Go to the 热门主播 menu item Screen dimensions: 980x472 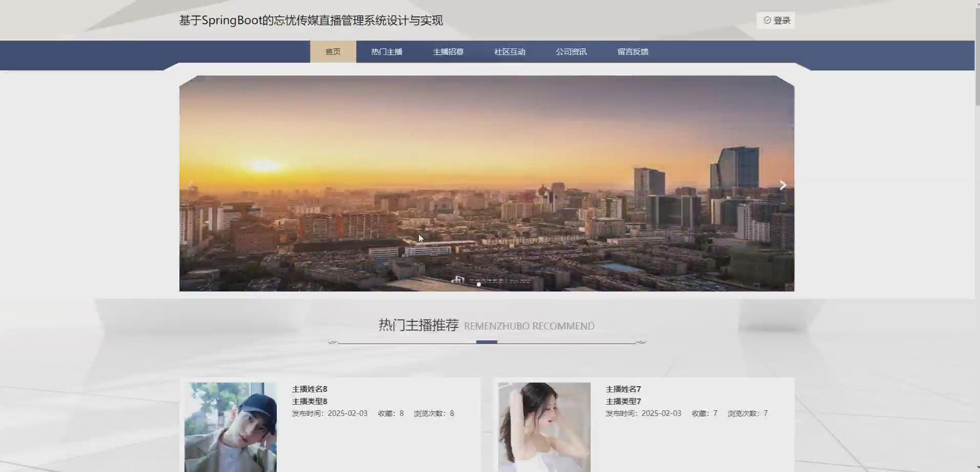[387, 52]
